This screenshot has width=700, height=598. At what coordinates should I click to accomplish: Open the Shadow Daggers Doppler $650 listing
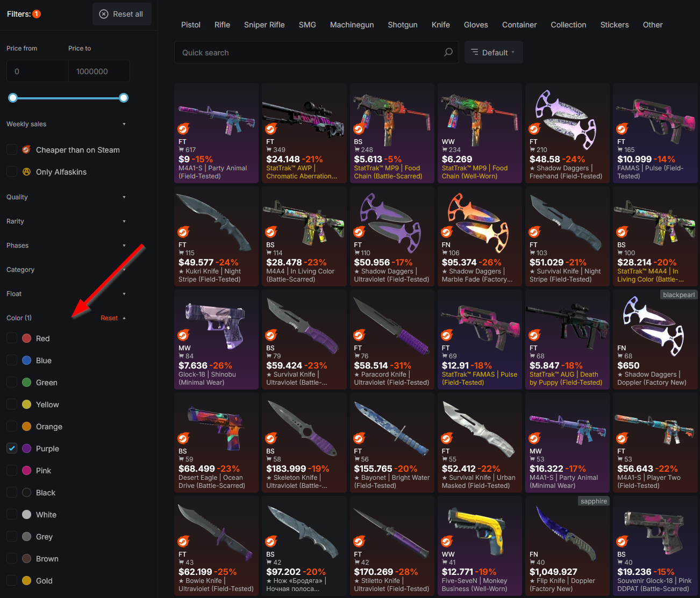655,340
